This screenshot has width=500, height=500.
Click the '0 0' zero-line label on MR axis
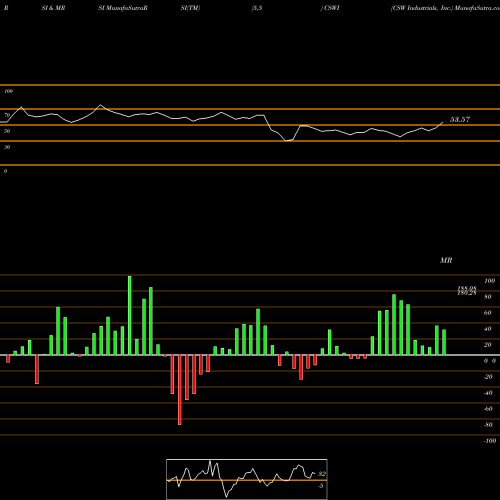pos(490,361)
